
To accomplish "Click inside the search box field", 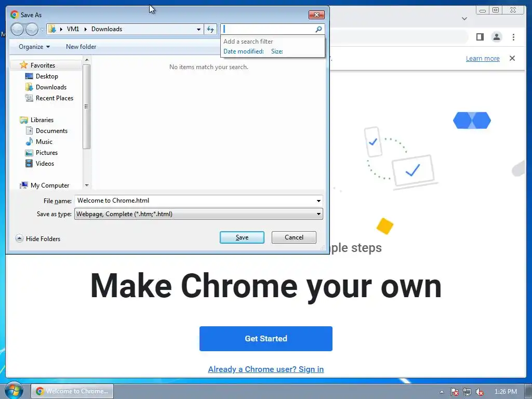I will tap(268, 29).
